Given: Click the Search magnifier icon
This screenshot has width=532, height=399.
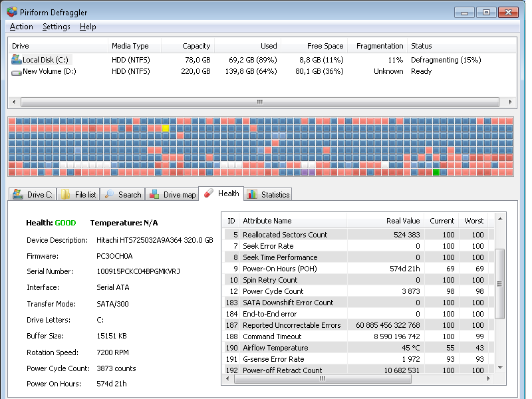Looking at the screenshot, I should (x=109, y=194).
